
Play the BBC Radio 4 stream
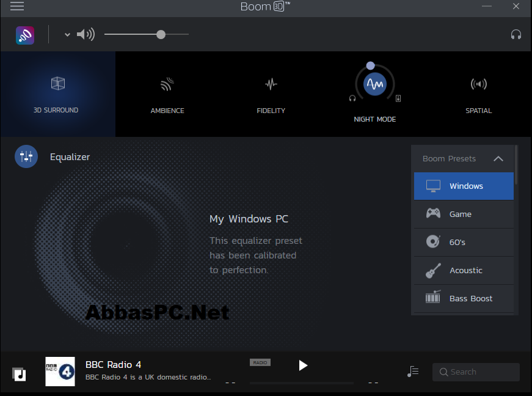tap(303, 365)
